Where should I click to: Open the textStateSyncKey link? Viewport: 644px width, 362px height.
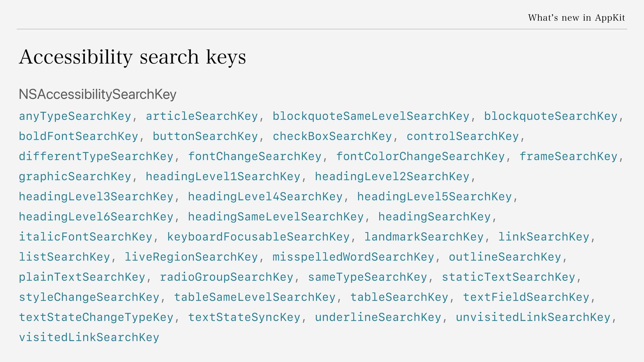pyautogui.click(x=244, y=317)
